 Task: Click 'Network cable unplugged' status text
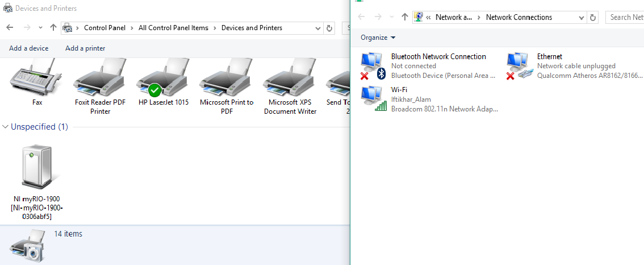[576, 66]
